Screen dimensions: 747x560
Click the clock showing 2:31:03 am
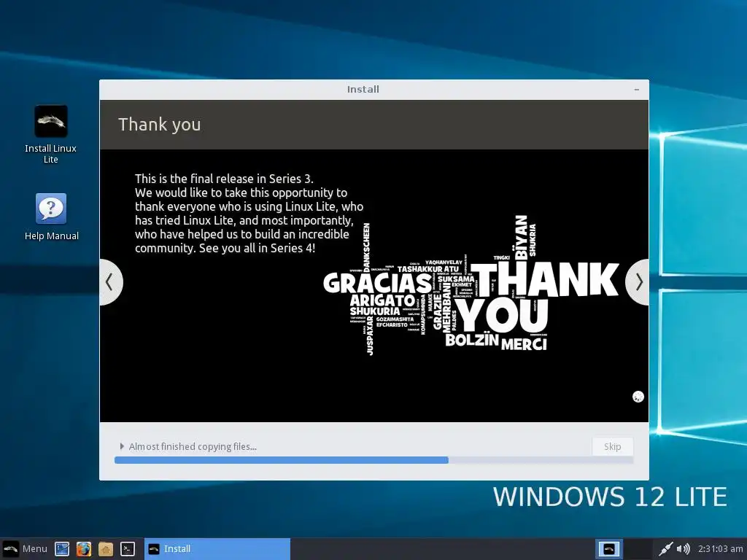(720, 549)
